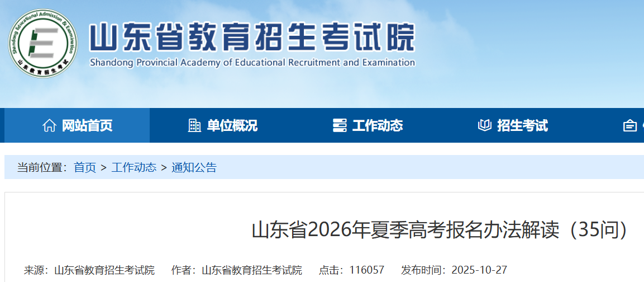Click the building icon next to 单位概况

(x=194, y=125)
